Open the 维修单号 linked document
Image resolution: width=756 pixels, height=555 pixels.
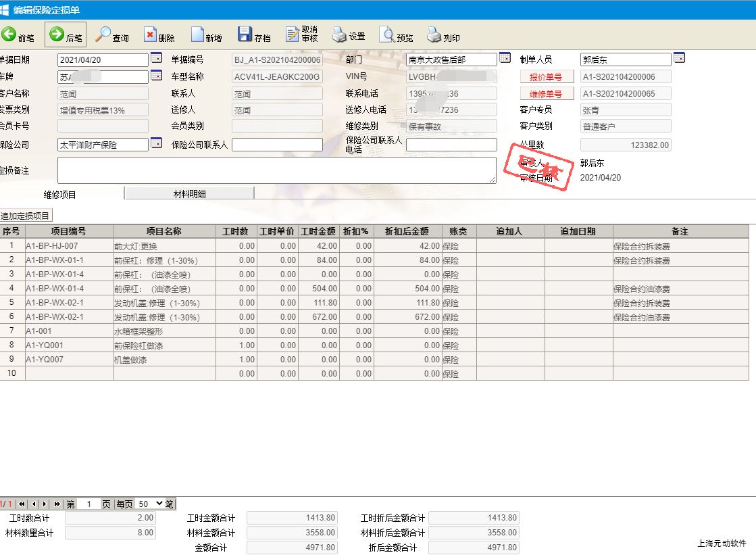546,94
